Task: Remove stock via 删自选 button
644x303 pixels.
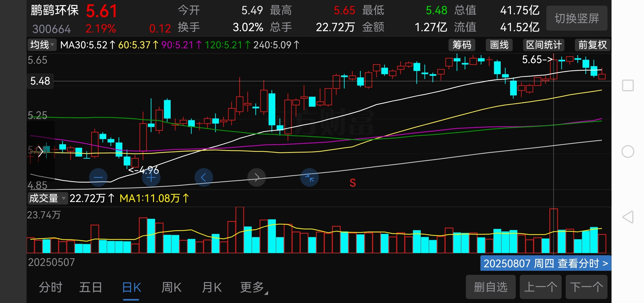Action: coord(491,287)
